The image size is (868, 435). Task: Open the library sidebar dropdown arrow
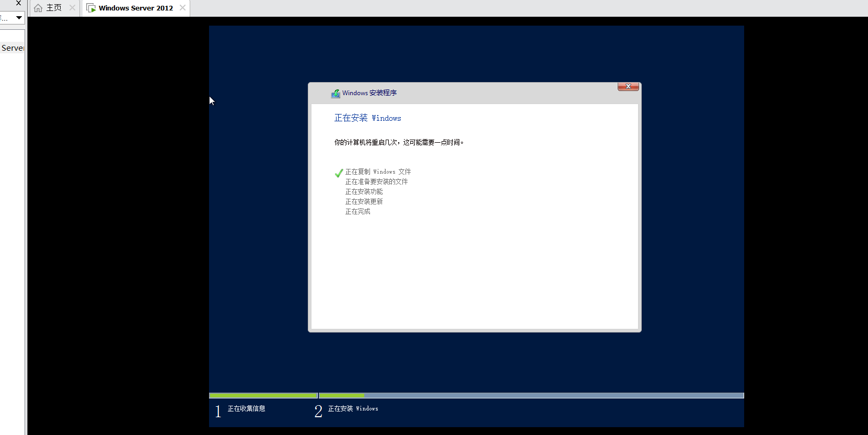(x=19, y=18)
